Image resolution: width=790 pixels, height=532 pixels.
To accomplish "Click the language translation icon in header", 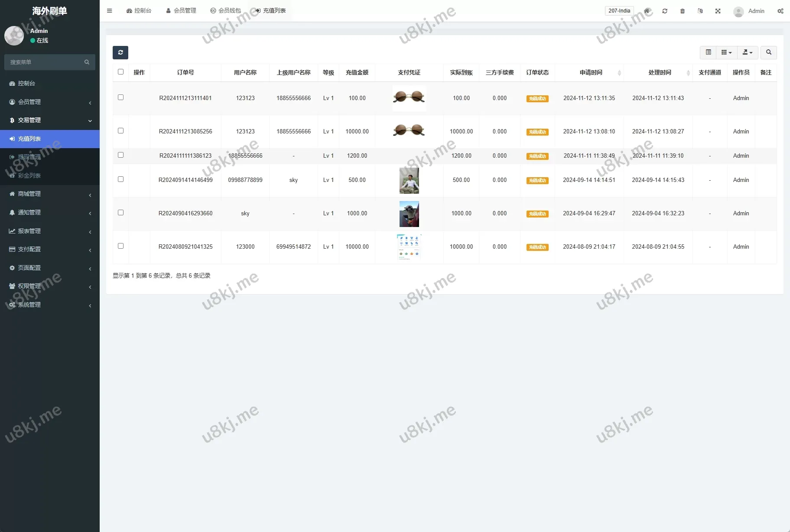I will click(x=700, y=11).
